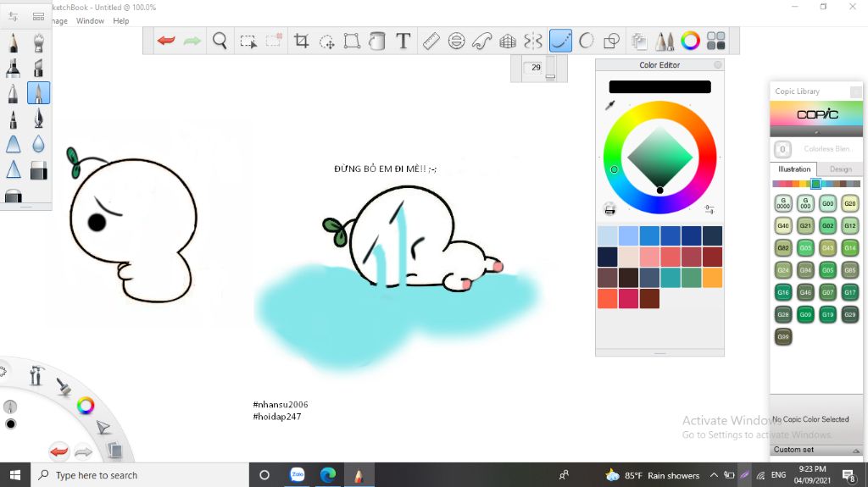This screenshot has height=487, width=868.
Task: Choose the teal swatch in Color Editor
Action: (670, 277)
